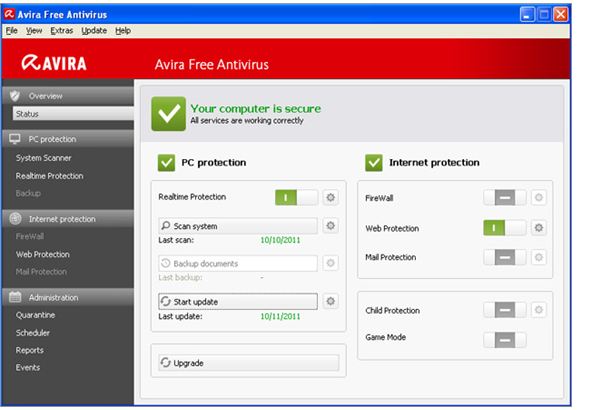This screenshot has width=591, height=410.
Task: Open Scheduler in sidebar
Action: pos(33,333)
